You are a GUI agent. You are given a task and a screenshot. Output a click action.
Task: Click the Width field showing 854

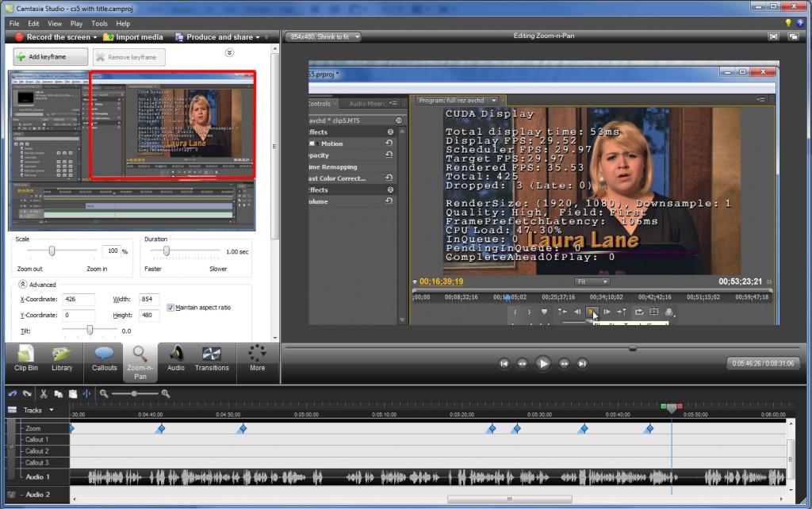tap(149, 299)
